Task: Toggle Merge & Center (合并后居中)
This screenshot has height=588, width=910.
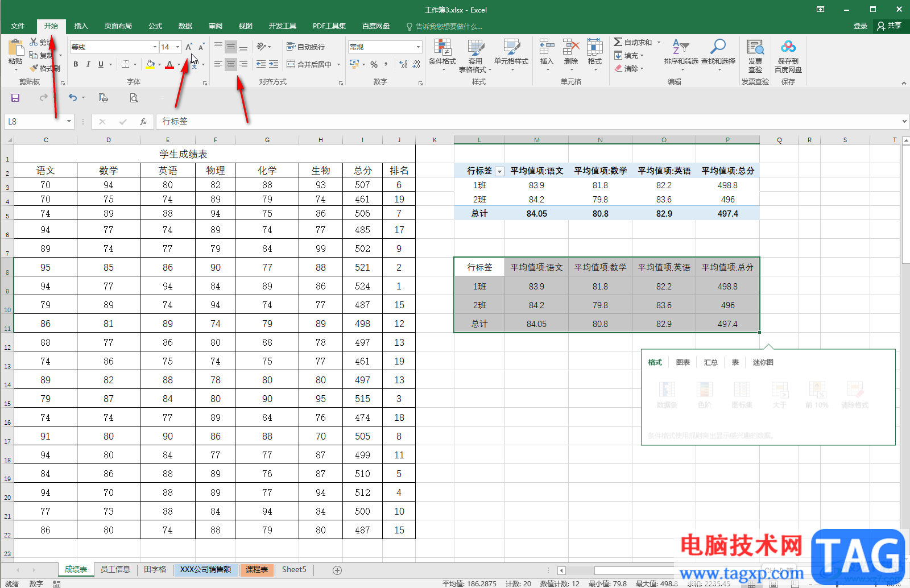Action: [x=309, y=64]
